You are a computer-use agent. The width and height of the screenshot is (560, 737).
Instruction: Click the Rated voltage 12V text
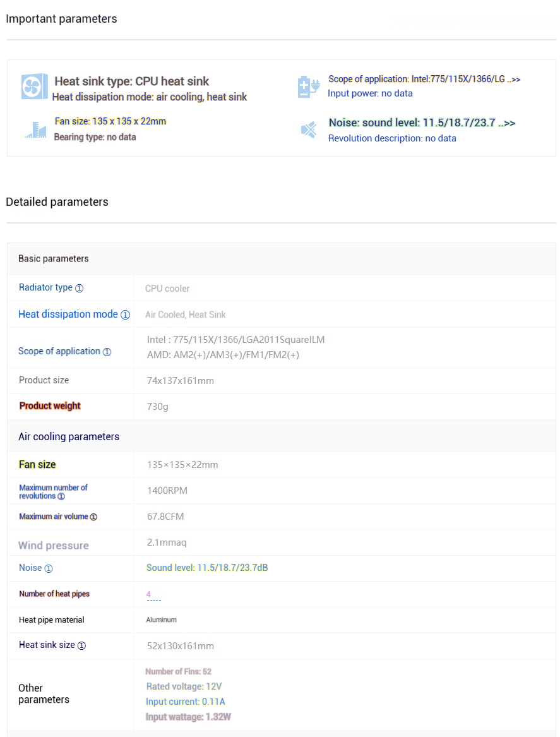pos(184,686)
